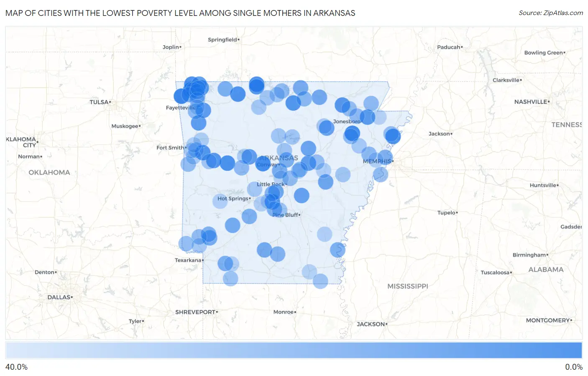The image size is (588, 376).
Task: Click the SHREVEPORT city label
Action: tap(195, 312)
